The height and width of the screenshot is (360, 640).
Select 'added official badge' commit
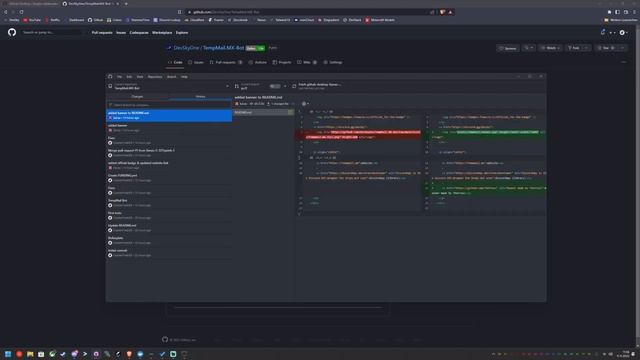tap(169, 165)
